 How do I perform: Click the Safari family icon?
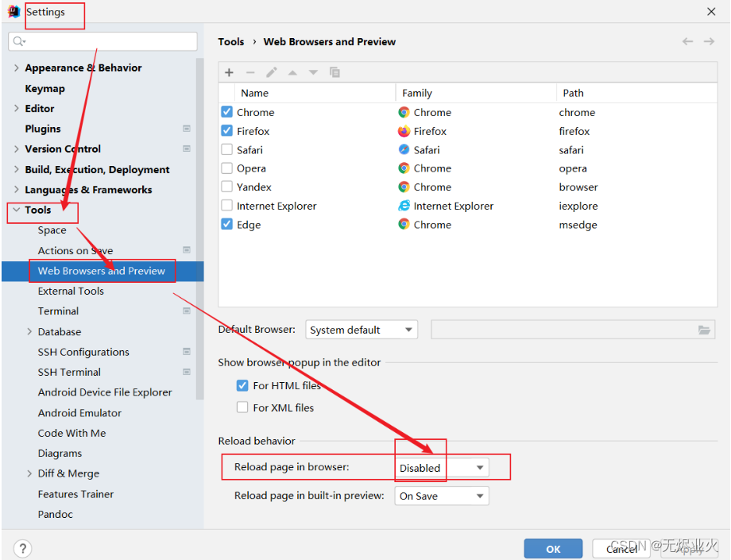[x=404, y=149]
